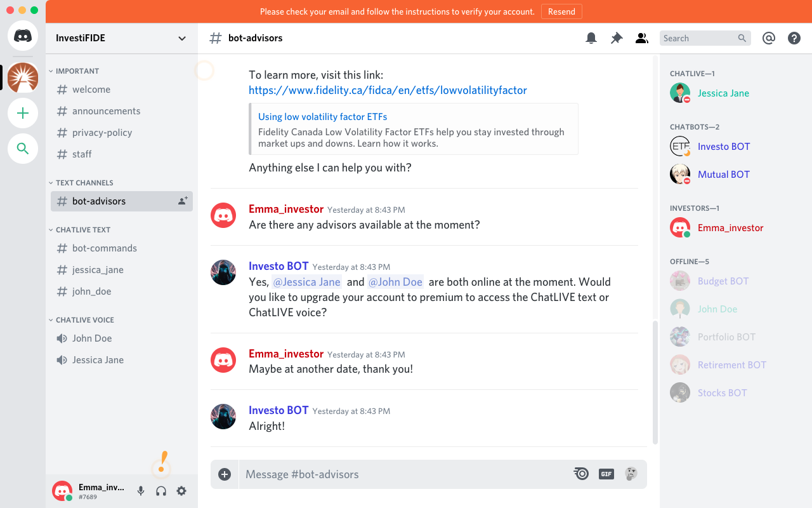This screenshot has width=812, height=508.
Task: Open 'Using low volatility factor ETFs' embed title
Action: tap(322, 117)
